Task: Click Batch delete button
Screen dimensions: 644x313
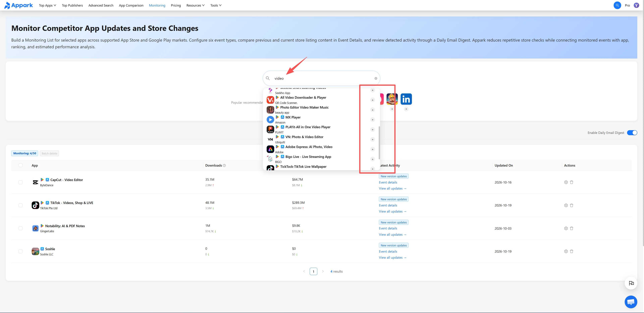Action: coord(49,153)
